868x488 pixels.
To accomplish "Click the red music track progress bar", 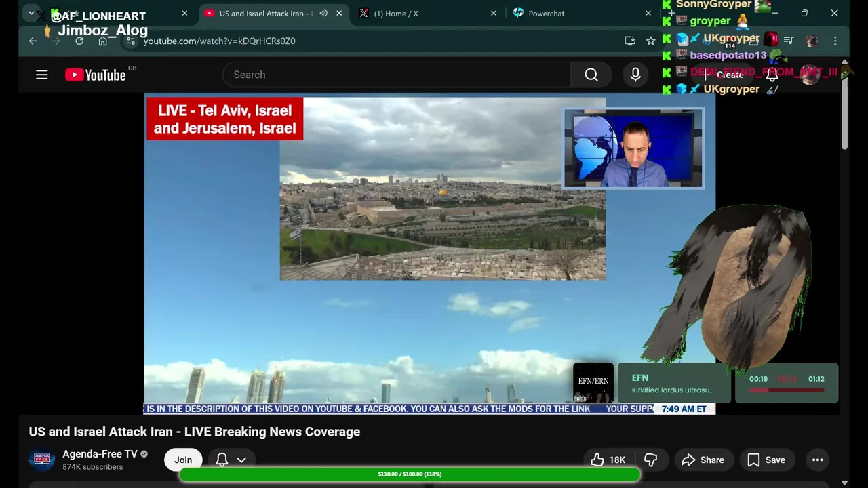I will [787, 390].
